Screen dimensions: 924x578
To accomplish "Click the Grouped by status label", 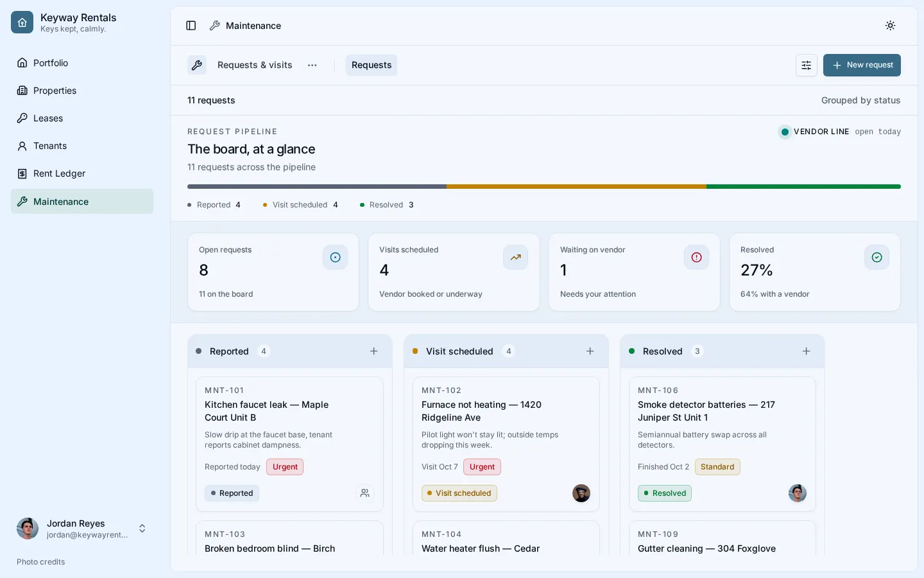I will tap(860, 100).
